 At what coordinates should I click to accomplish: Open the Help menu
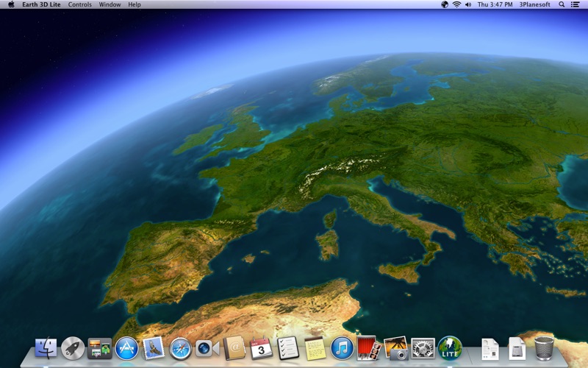(135, 4)
